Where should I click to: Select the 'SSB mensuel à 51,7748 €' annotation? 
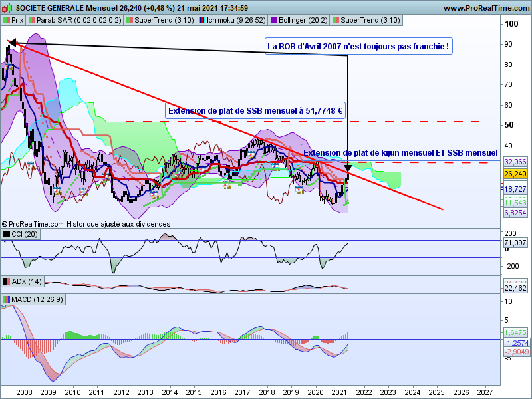pyautogui.click(x=255, y=110)
